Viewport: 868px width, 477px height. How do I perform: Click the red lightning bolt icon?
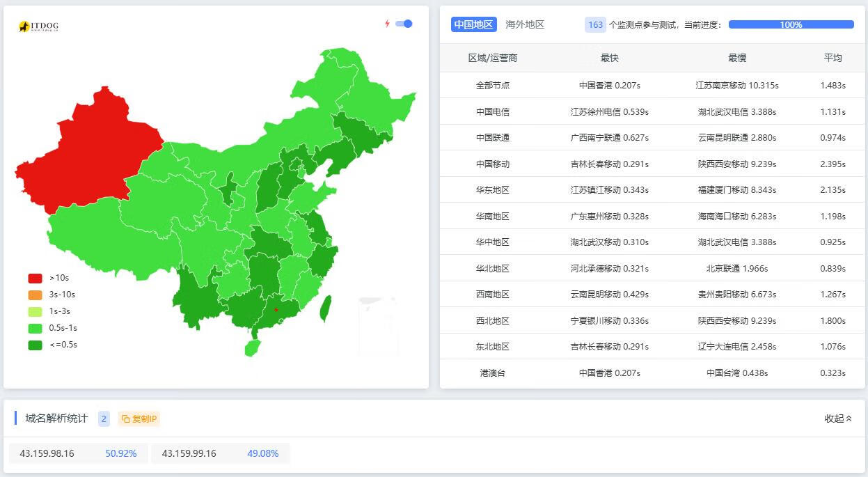(388, 24)
